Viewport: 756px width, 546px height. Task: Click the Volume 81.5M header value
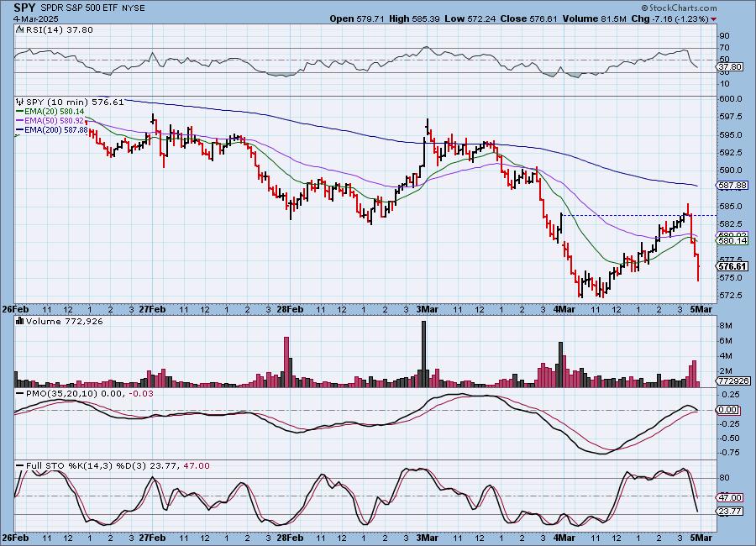coord(594,18)
